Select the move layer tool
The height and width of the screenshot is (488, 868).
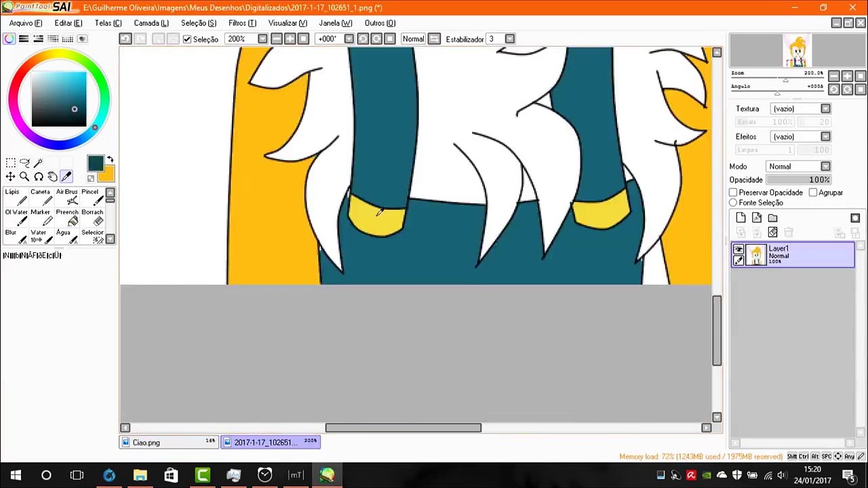[x=11, y=177]
